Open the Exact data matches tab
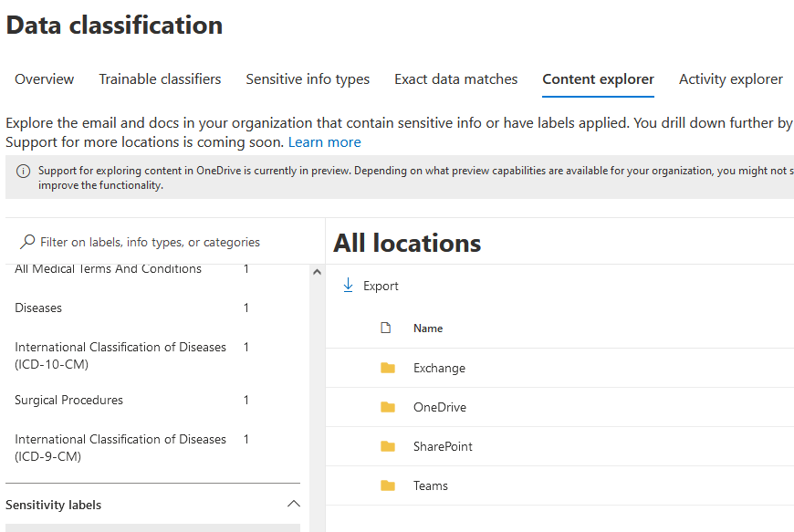This screenshot has height=532, width=794. click(x=455, y=79)
